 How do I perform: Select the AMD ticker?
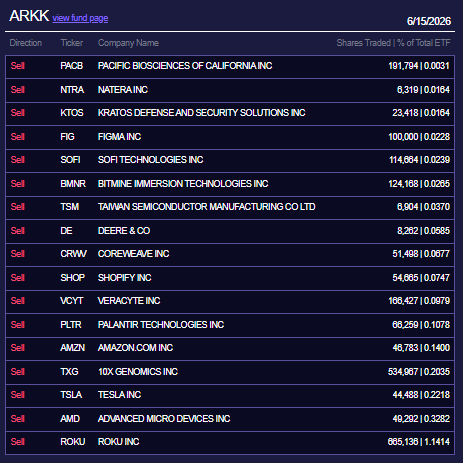[70, 419]
